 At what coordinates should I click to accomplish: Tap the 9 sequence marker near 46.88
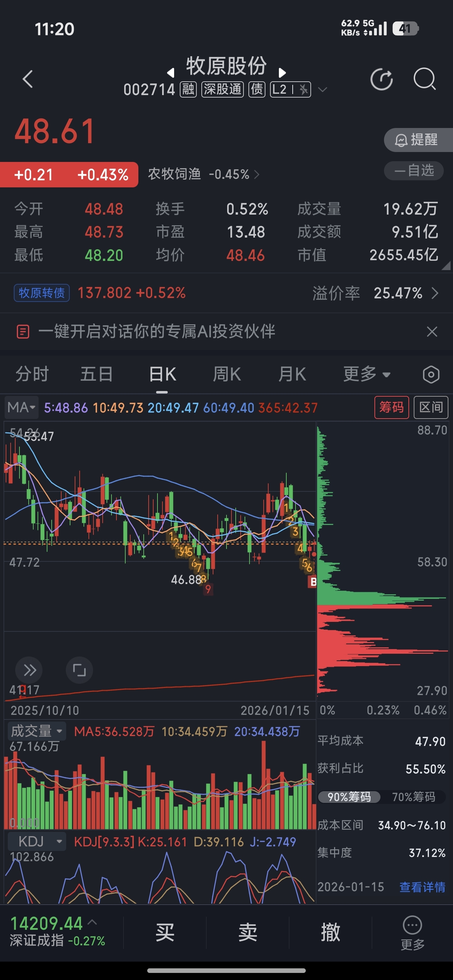click(x=208, y=589)
